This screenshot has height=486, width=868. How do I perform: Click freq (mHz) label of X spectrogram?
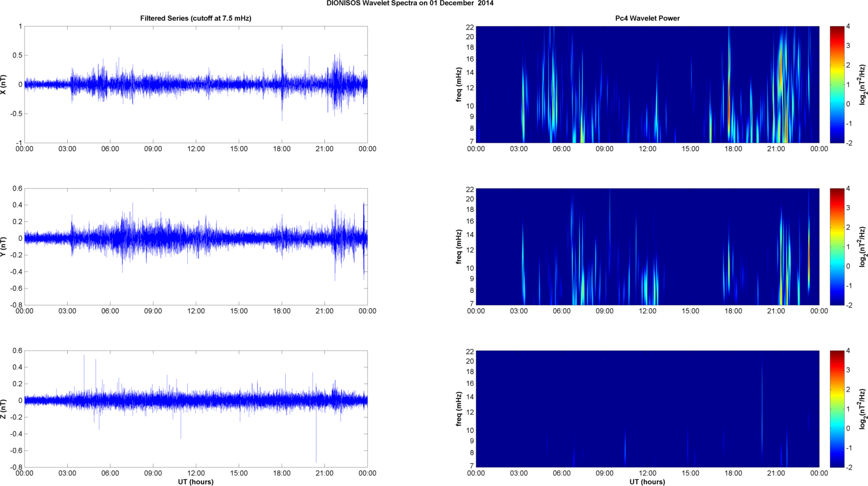pyautogui.click(x=459, y=84)
